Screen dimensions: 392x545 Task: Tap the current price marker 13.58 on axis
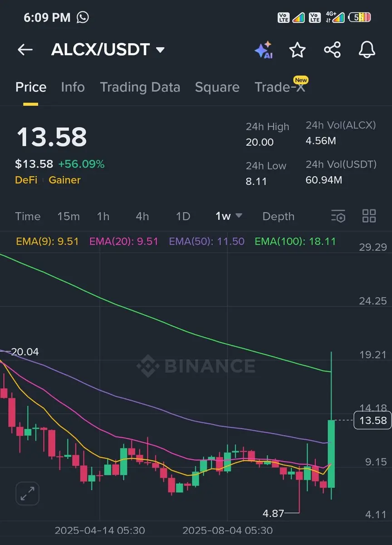(x=372, y=420)
